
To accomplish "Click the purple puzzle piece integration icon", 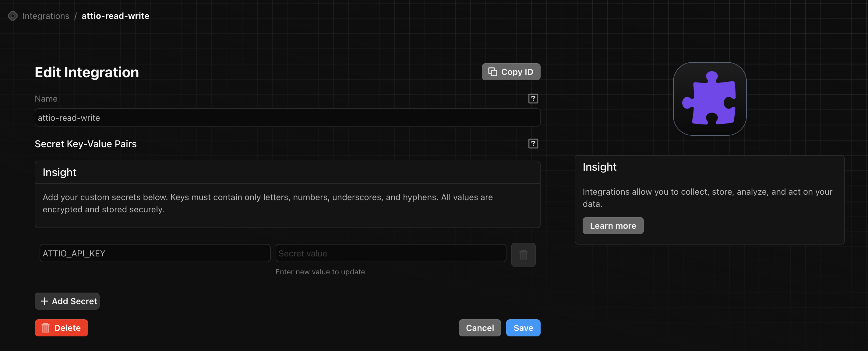I will tap(710, 99).
